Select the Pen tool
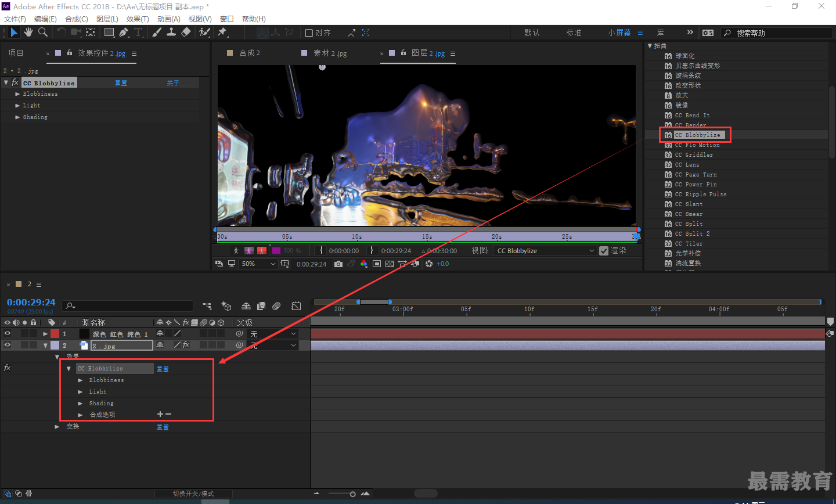The image size is (836, 504). 124,33
